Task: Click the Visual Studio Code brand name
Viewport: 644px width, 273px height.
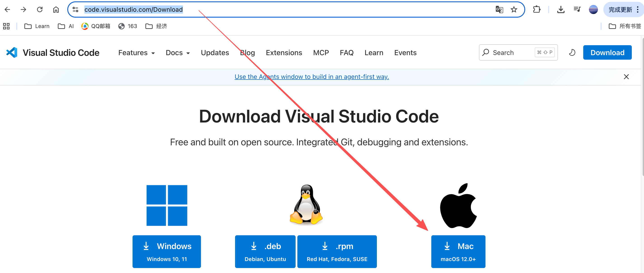Action: coord(61,53)
